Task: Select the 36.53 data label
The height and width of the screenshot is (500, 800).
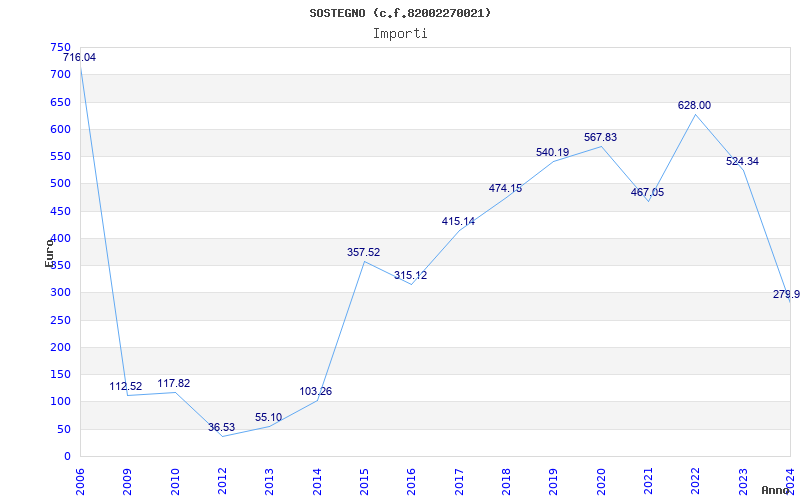Action: pyautogui.click(x=221, y=427)
